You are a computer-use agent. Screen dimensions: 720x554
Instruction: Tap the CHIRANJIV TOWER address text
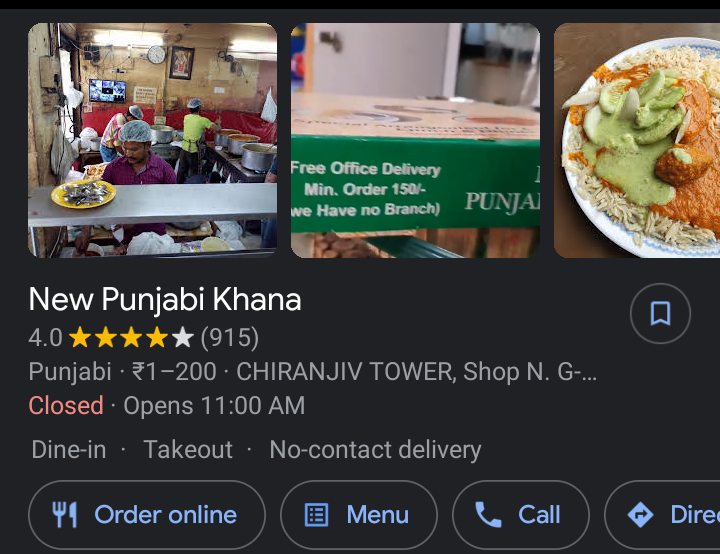tap(416, 371)
